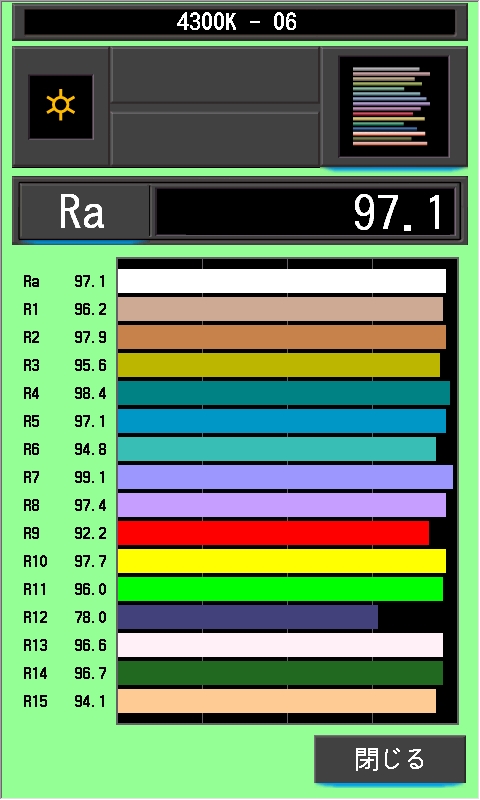The height and width of the screenshot is (800, 480).
Task: Click the R11 value 96.0
Action: [90, 589]
